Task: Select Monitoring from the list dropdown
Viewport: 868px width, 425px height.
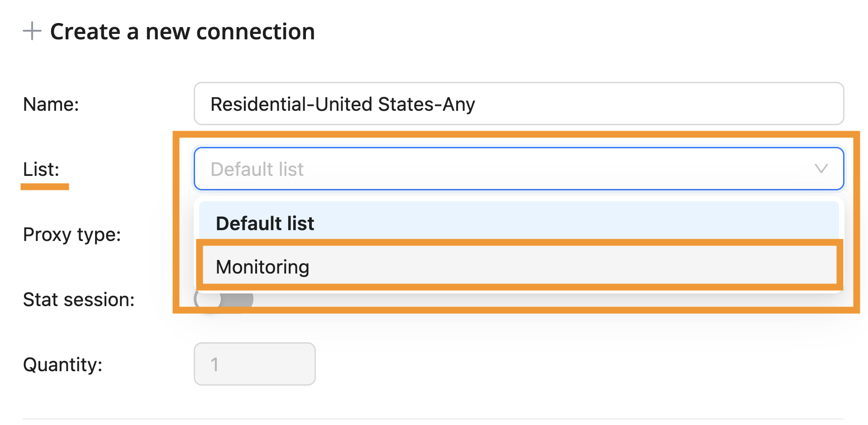Action: [262, 267]
